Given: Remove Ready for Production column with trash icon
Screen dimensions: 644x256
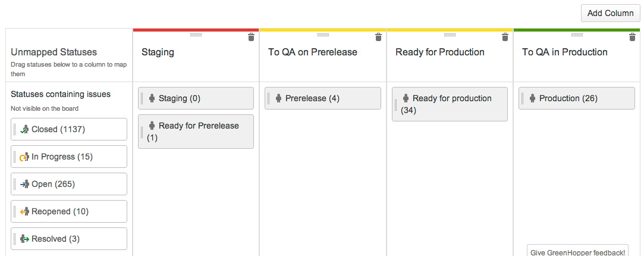Looking at the screenshot, I should pos(505,38).
